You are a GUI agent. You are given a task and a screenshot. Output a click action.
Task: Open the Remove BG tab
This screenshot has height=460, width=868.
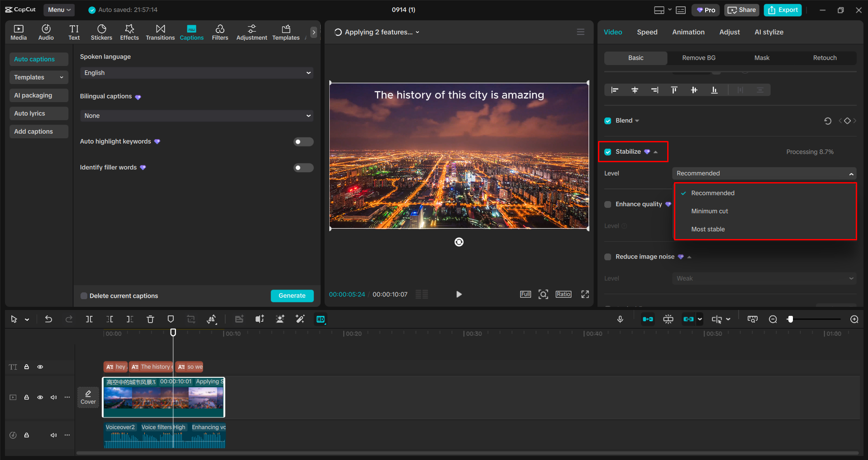pyautogui.click(x=698, y=58)
